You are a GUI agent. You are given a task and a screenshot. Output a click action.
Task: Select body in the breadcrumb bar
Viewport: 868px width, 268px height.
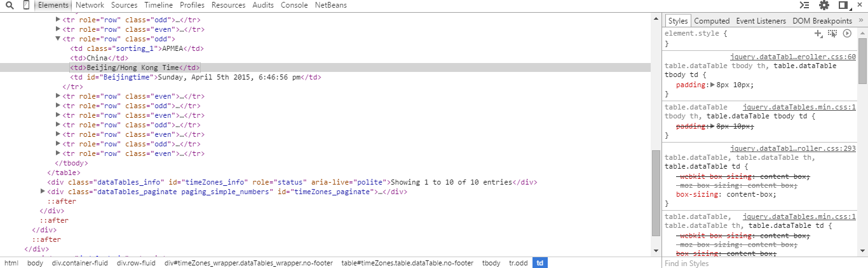[36, 263]
